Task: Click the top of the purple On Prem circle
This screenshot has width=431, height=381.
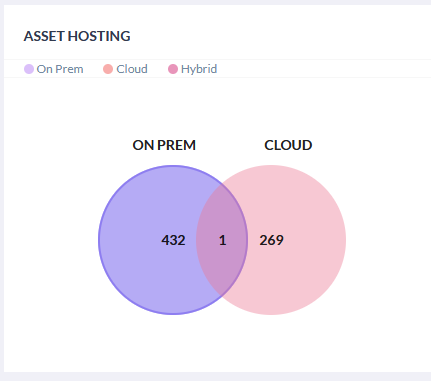Action: point(173,171)
